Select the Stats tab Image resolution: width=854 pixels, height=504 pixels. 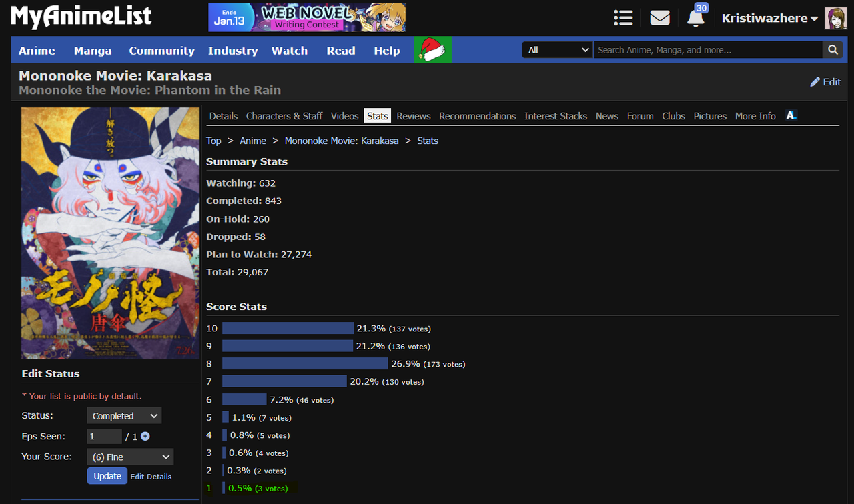378,116
